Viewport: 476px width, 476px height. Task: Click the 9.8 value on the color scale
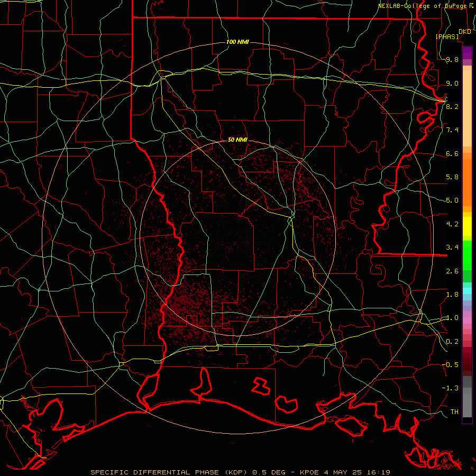(x=452, y=59)
